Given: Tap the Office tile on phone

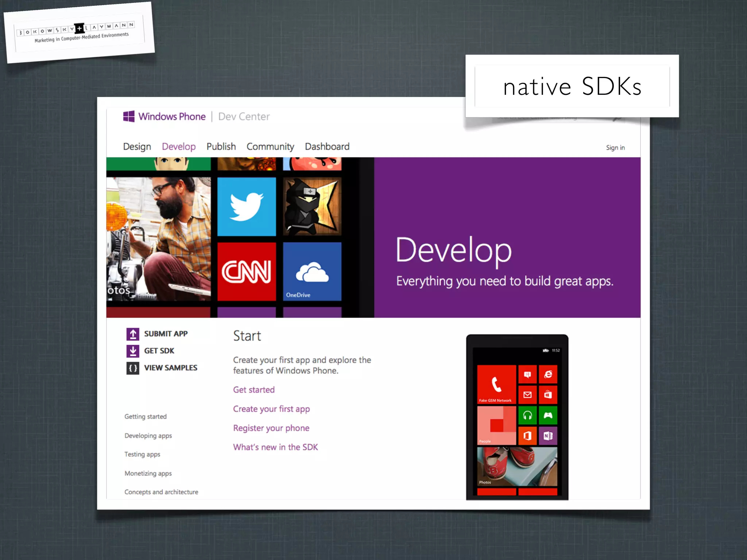Looking at the screenshot, I should click(527, 436).
